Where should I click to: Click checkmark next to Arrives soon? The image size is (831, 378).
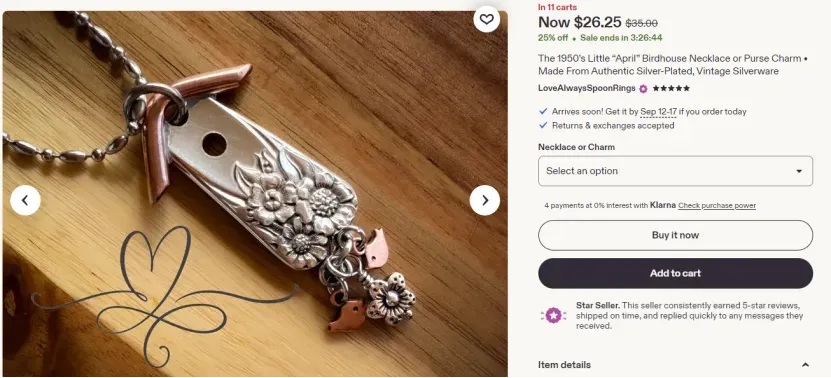tap(543, 111)
